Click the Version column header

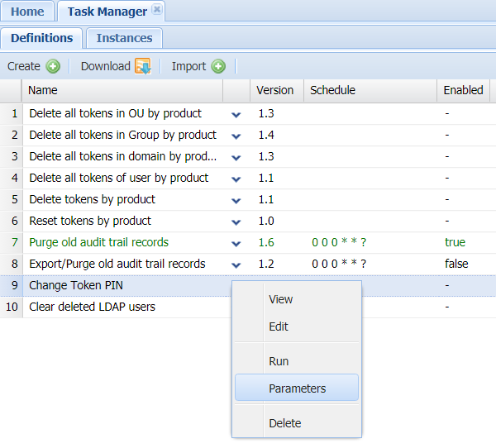coord(274,90)
